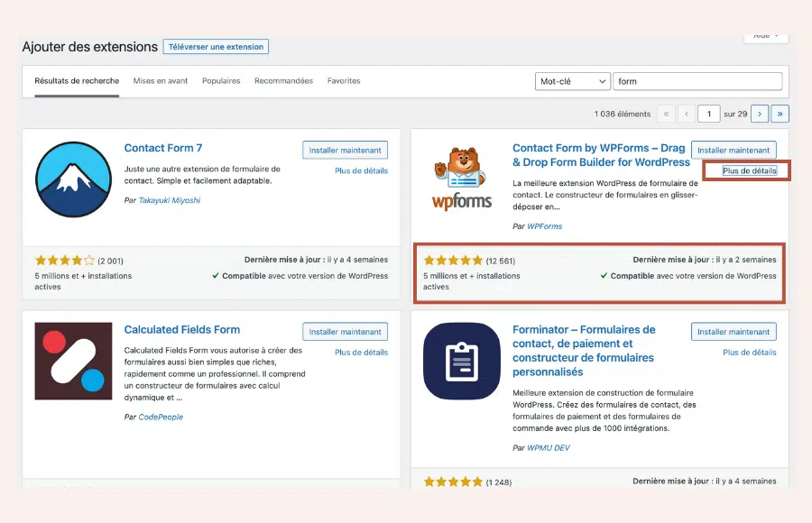The height and width of the screenshot is (523, 812).
Task: Click the disabled first page arrow
Action: click(x=667, y=114)
